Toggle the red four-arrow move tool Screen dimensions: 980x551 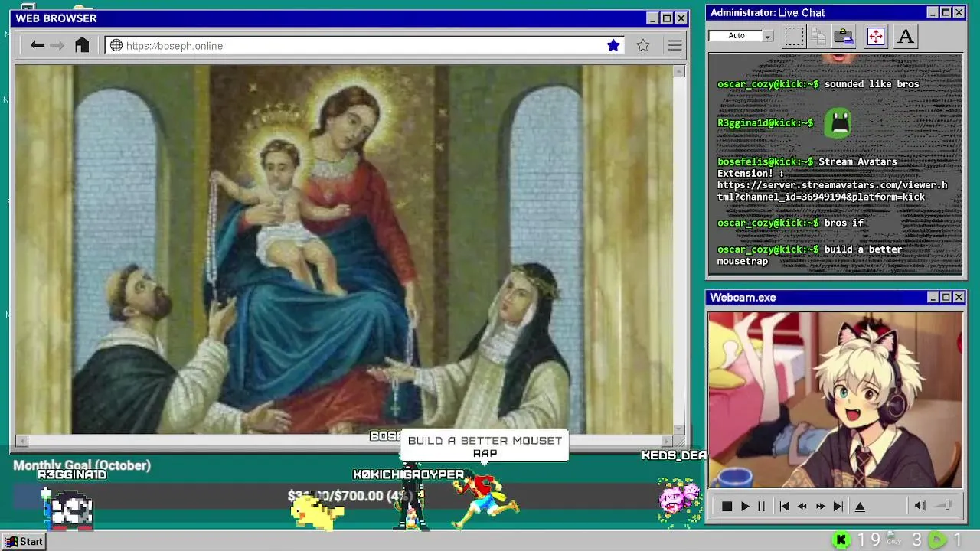click(876, 36)
